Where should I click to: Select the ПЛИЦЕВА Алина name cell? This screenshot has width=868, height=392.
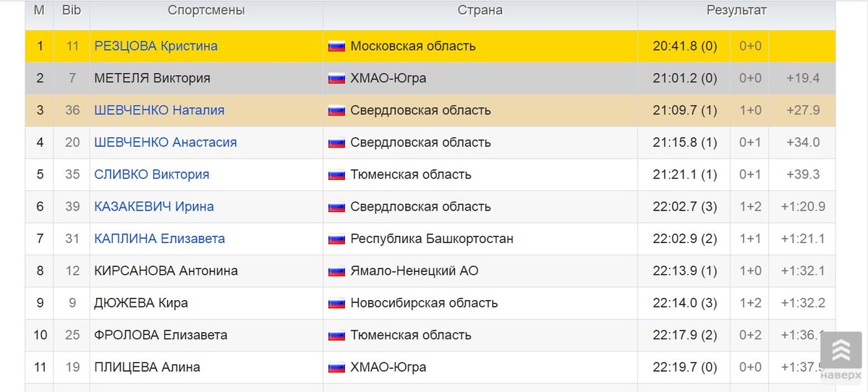coord(206,367)
